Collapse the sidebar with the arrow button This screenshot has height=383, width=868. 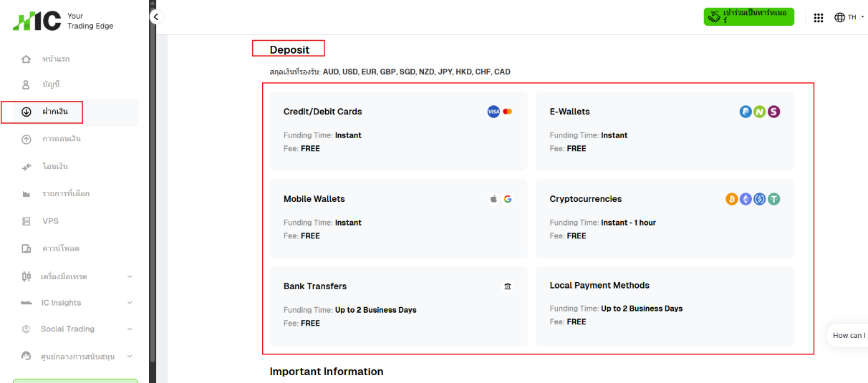point(156,16)
